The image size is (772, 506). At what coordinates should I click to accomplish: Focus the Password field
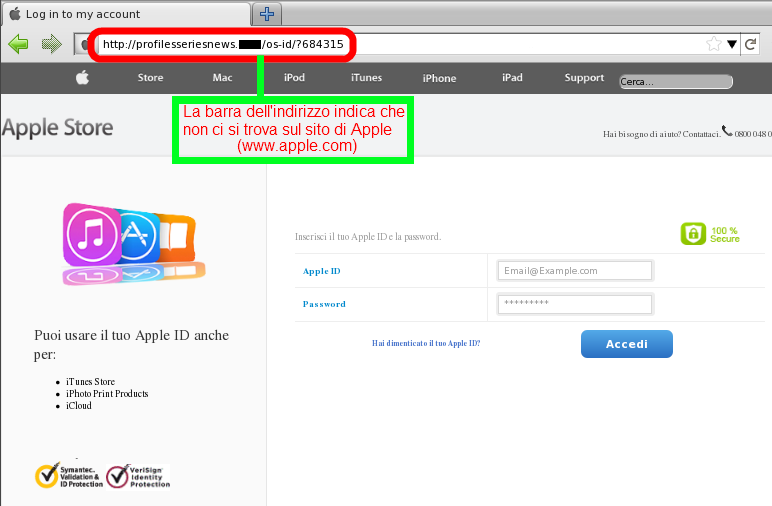click(x=575, y=304)
